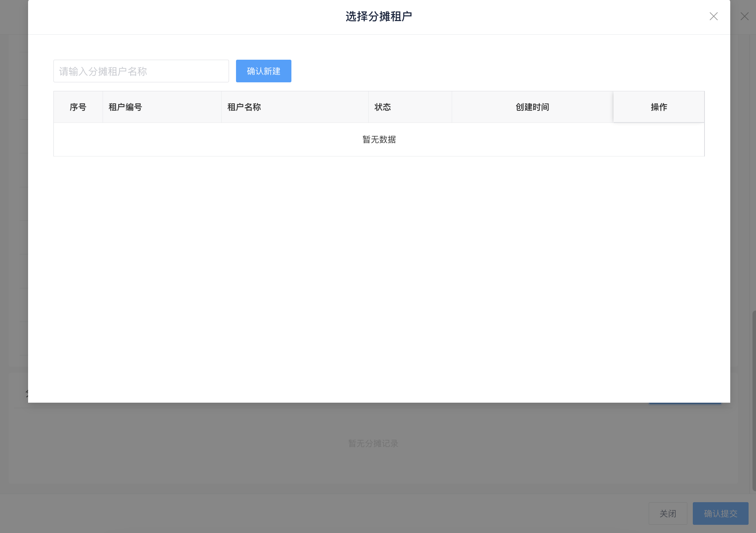
Task: Click the 选择分摊租户 dialog title
Action: point(378,16)
